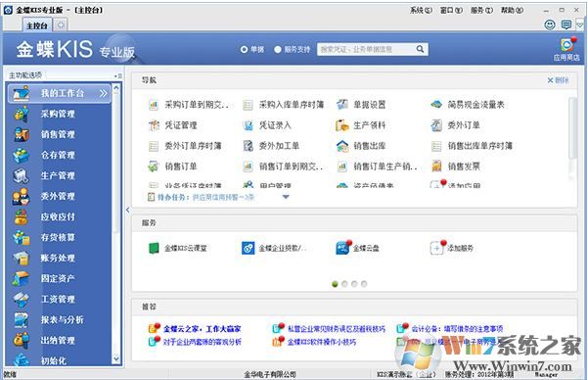Open 生产领料 shortcut
The image size is (588, 380).
coord(361,125)
